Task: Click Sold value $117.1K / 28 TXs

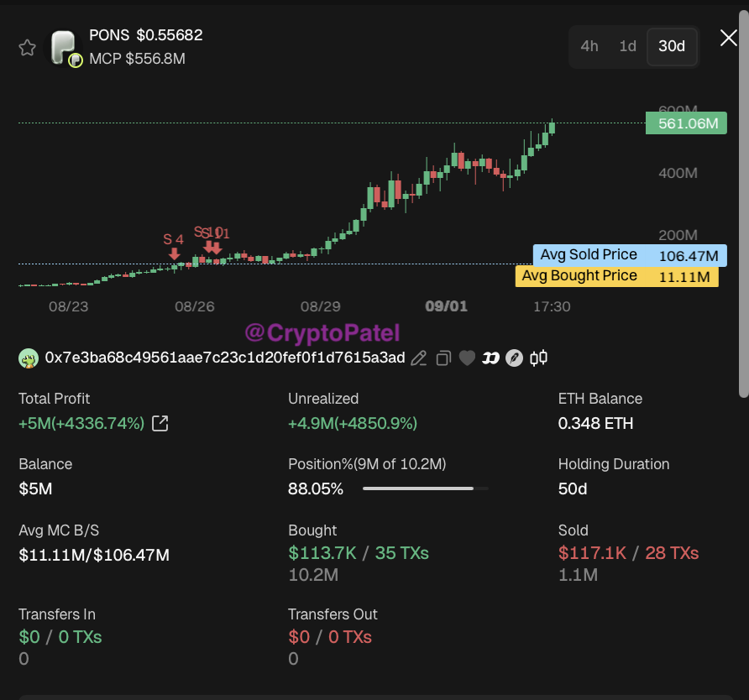Action: (x=629, y=553)
